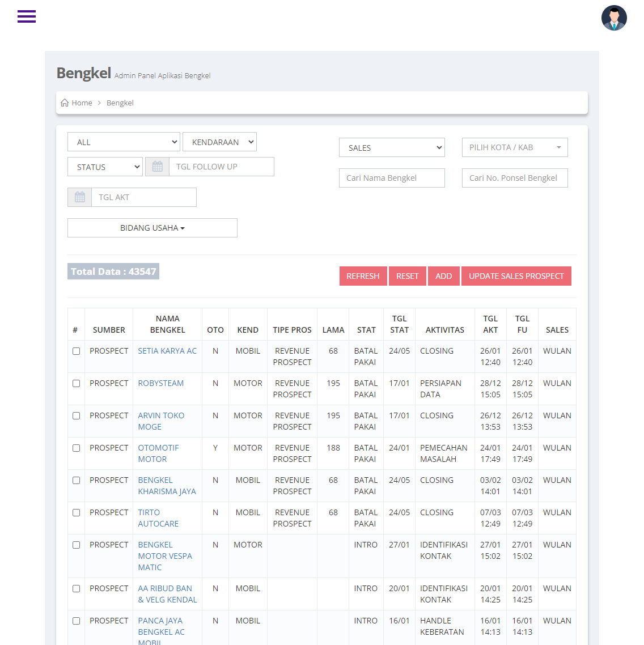The image size is (644, 645).
Task: Open AA RIBUD BAN & VELG KENDAL link
Action: tap(167, 594)
